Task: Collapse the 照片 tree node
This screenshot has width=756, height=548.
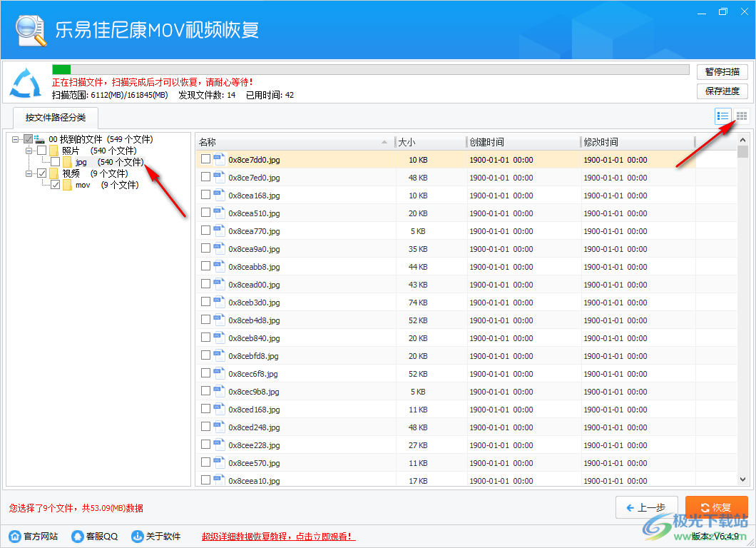Action: 29,151
